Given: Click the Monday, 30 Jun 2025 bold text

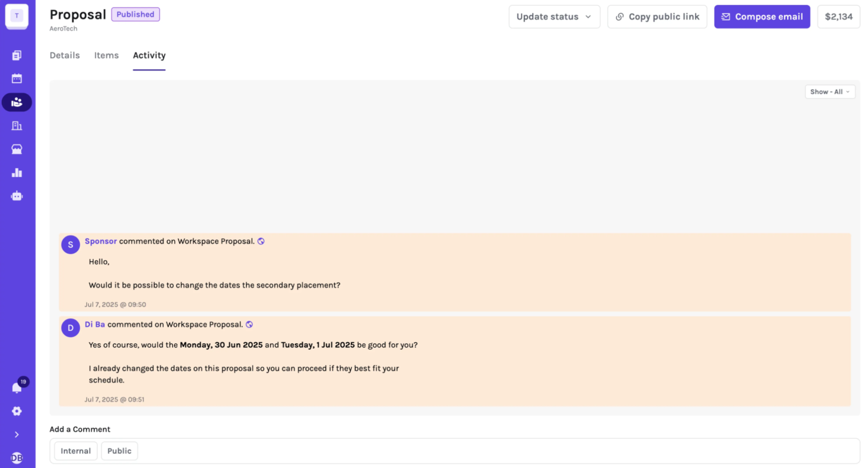Looking at the screenshot, I should click(221, 345).
